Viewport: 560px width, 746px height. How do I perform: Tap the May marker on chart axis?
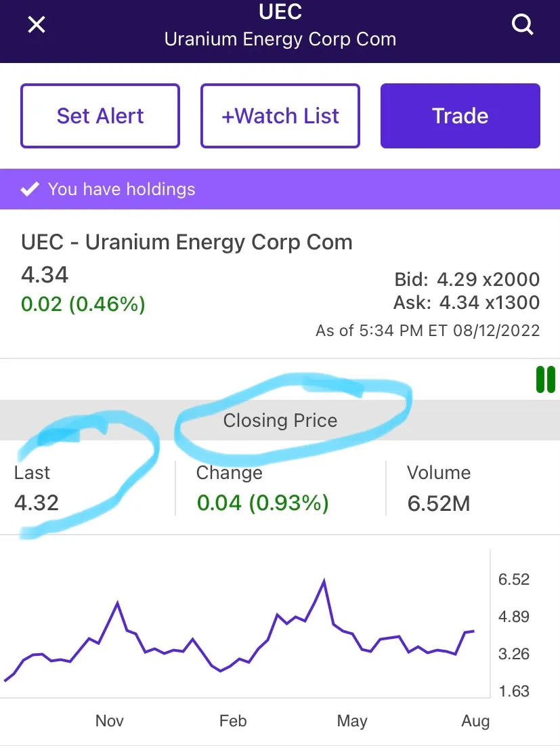(352, 721)
